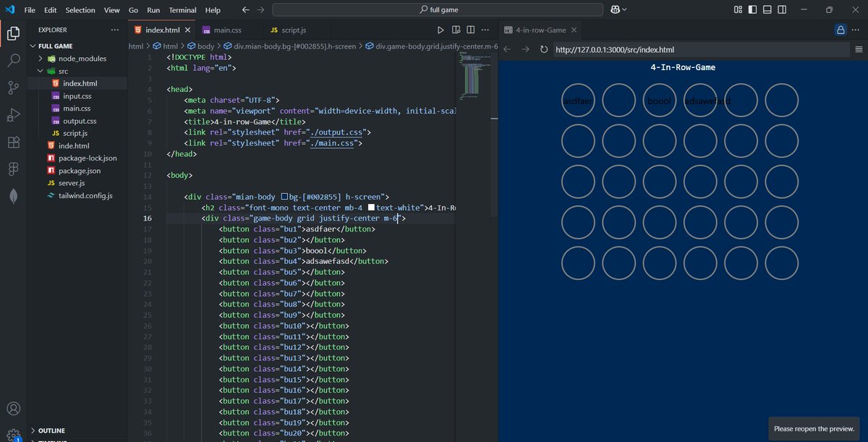Open the Accounts icon in activity bar

pyautogui.click(x=13, y=409)
